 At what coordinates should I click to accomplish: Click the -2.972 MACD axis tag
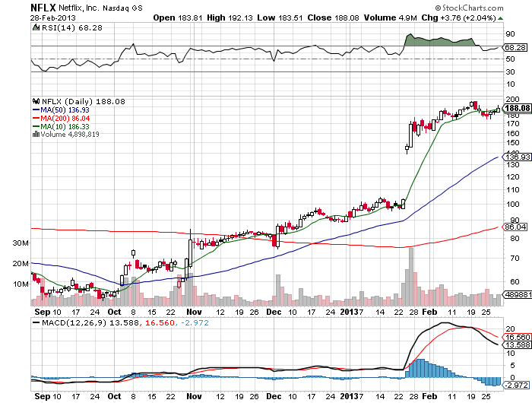(516, 385)
